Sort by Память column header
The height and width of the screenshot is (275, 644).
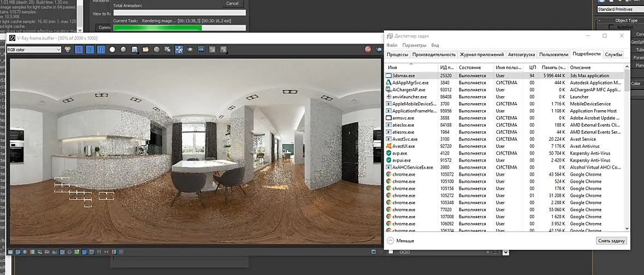[553, 67]
